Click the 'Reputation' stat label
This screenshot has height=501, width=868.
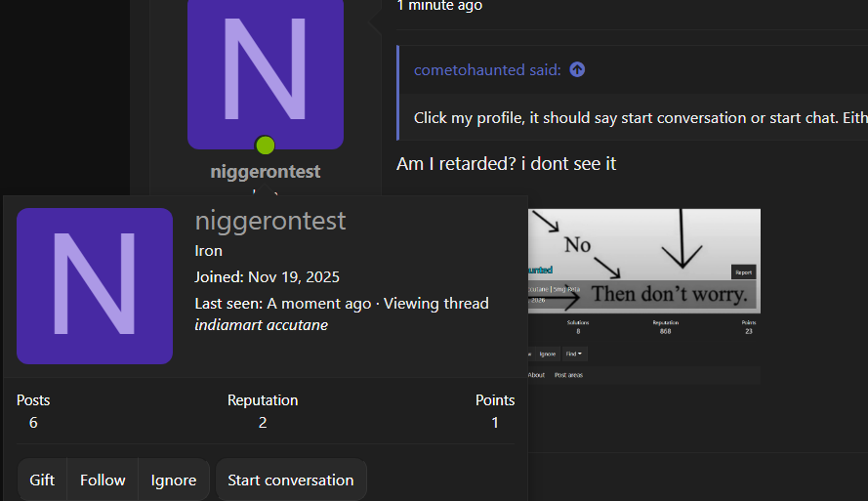click(x=263, y=400)
